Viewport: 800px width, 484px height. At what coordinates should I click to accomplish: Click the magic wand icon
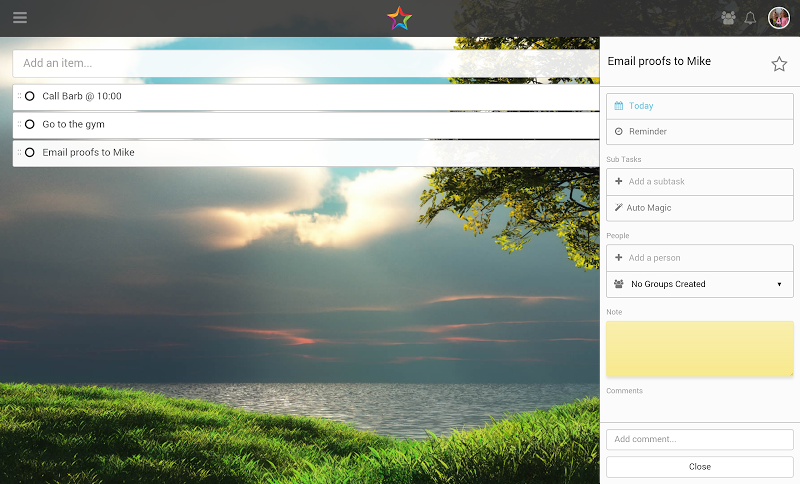pyautogui.click(x=618, y=207)
